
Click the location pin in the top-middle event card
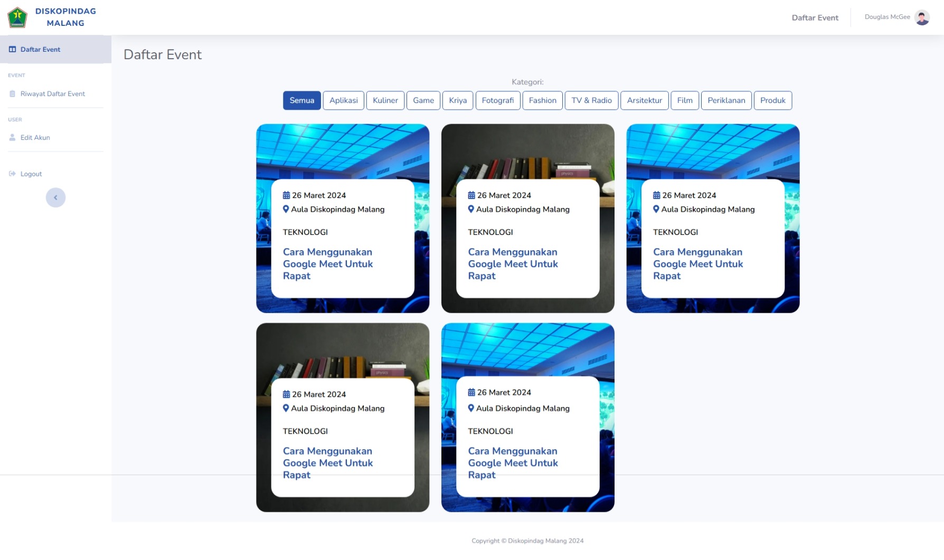tap(471, 209)
